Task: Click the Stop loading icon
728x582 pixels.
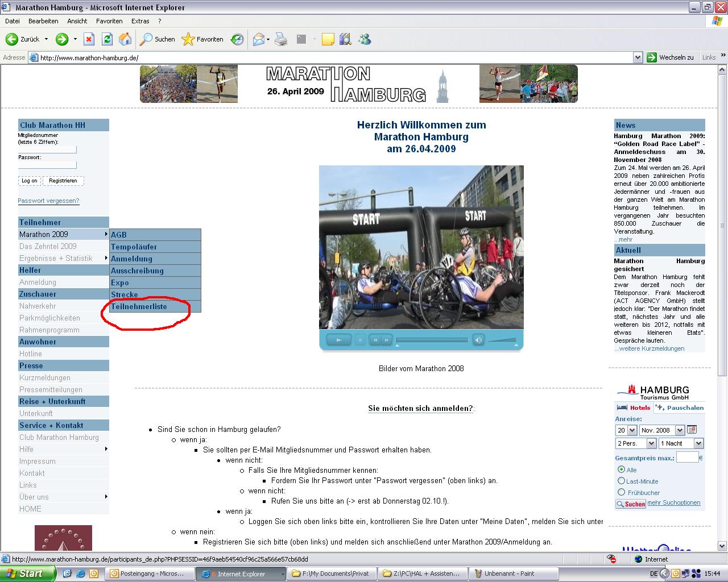Action: click(89, 39)
